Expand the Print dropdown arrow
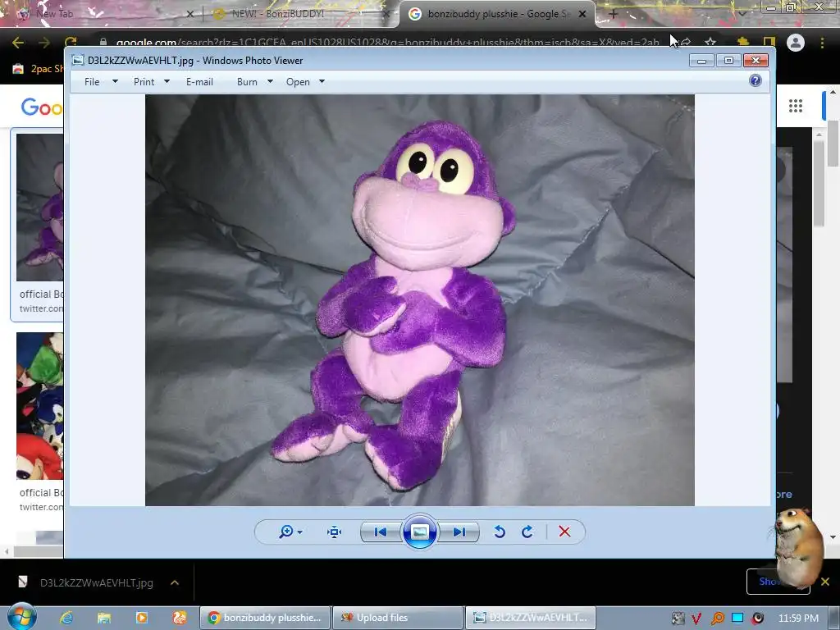The width and height of the screenshot is (840, 630). [x=167, y=81]
